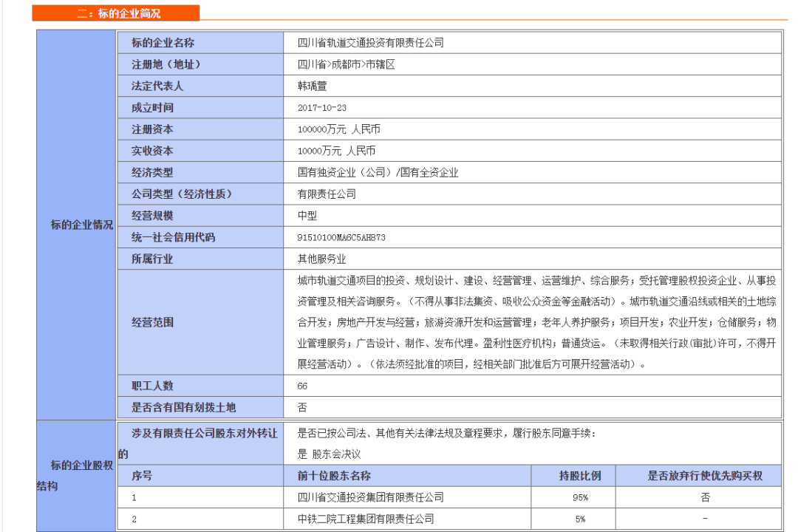Click the orange 二：标的企业简况 section header

click(120, 12)
